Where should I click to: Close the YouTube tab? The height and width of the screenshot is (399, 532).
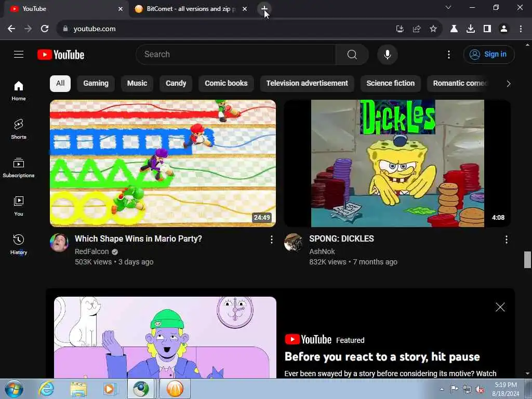point(120,9)
